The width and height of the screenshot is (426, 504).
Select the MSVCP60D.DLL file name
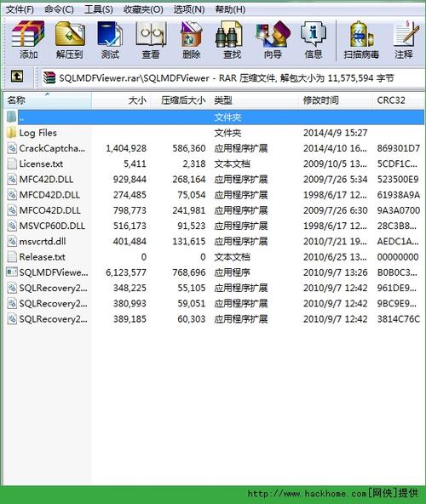coord(52,226)
